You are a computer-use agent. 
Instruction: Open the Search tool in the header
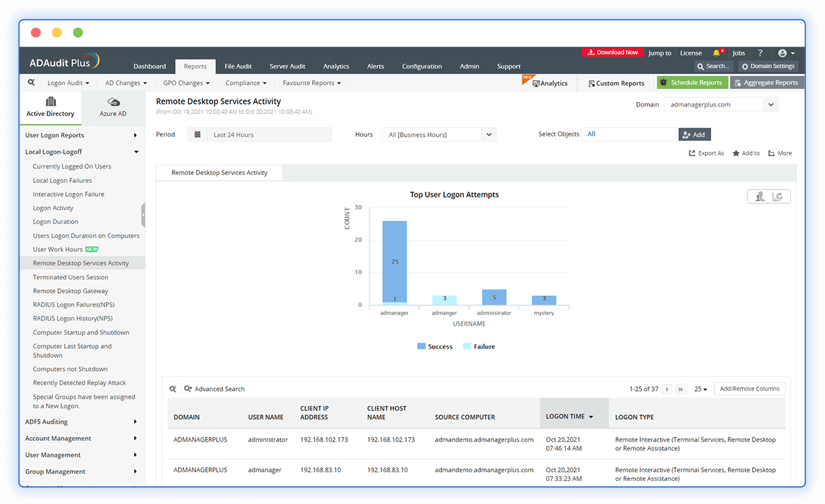click(713, 66)
